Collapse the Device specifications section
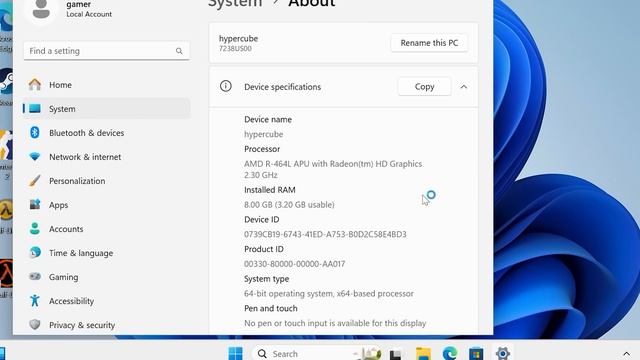The width and height of the screenshot is (640, 360). pos(464,87)
